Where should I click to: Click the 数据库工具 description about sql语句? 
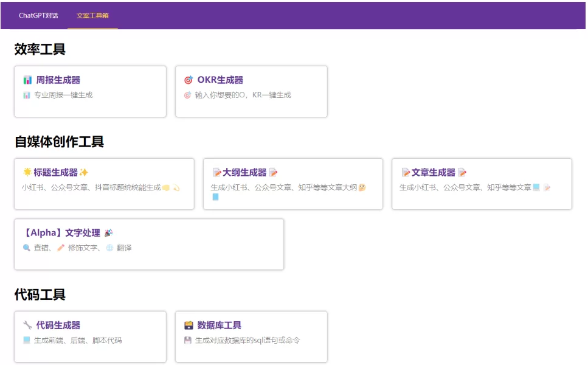point(247,341)
